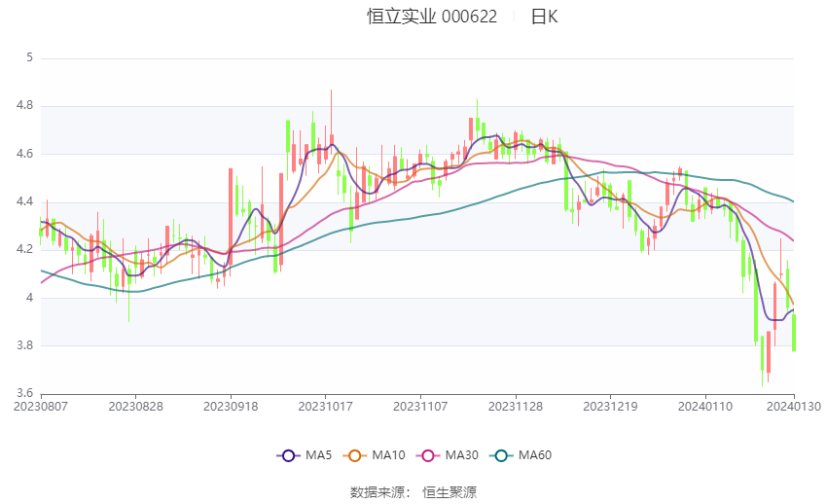Select the 20230828 date axis label
The width and height of the screenshot is (827, 504).
[135, 407]
